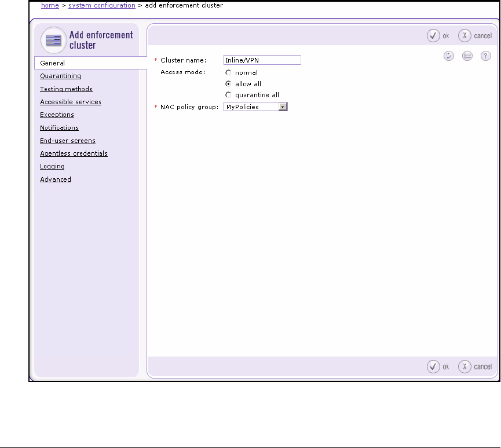This screenshot has height=448, width=501.
Task: Click the bottom cancel X icon
Action: pyautogui.click(x=465, y=366)
